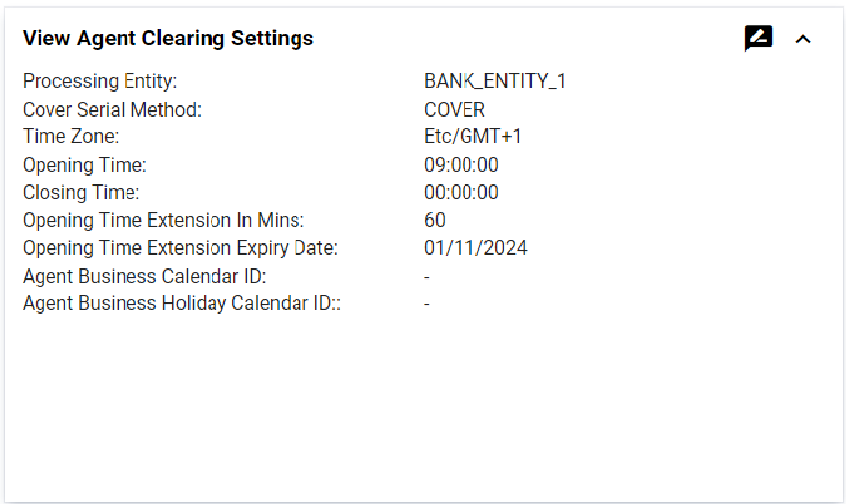Select the Cover Serial Method label
The image size is (846, 504).
(x=112, y=109)
